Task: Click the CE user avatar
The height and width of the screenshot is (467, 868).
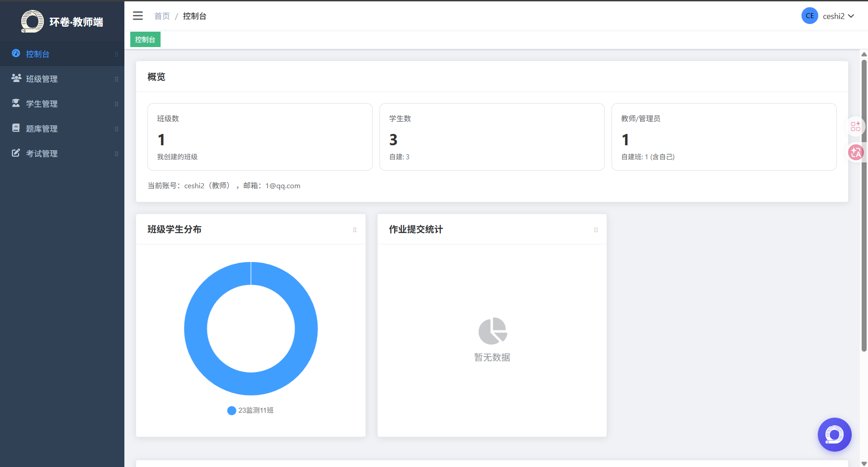Action: click(x=810, y=16)
